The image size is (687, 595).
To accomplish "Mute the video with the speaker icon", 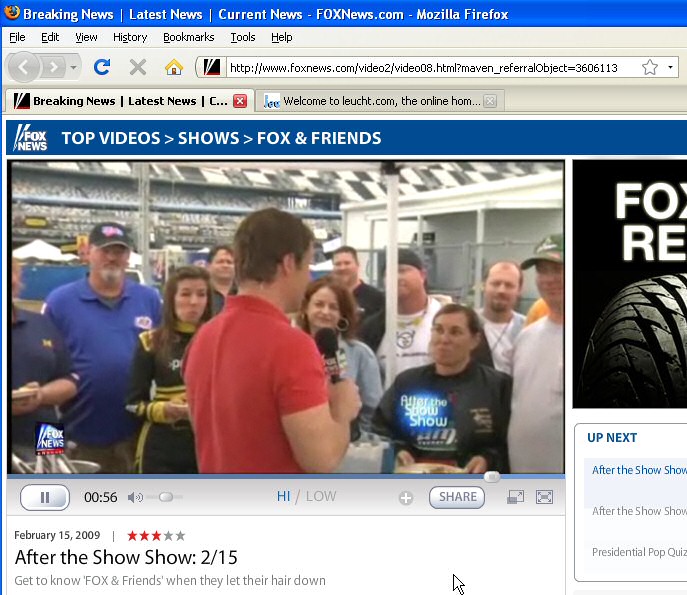I will click(135, 497).
